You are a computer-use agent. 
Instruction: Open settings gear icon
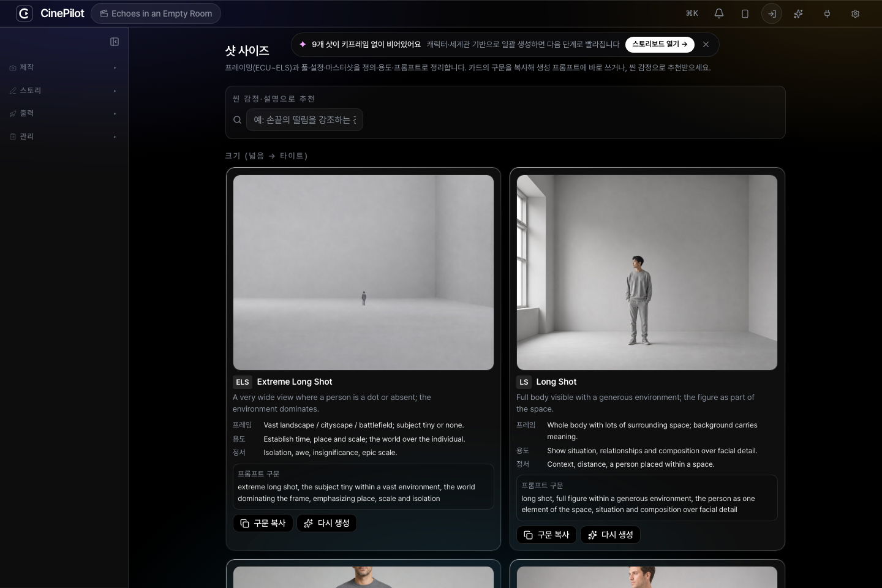855,13
